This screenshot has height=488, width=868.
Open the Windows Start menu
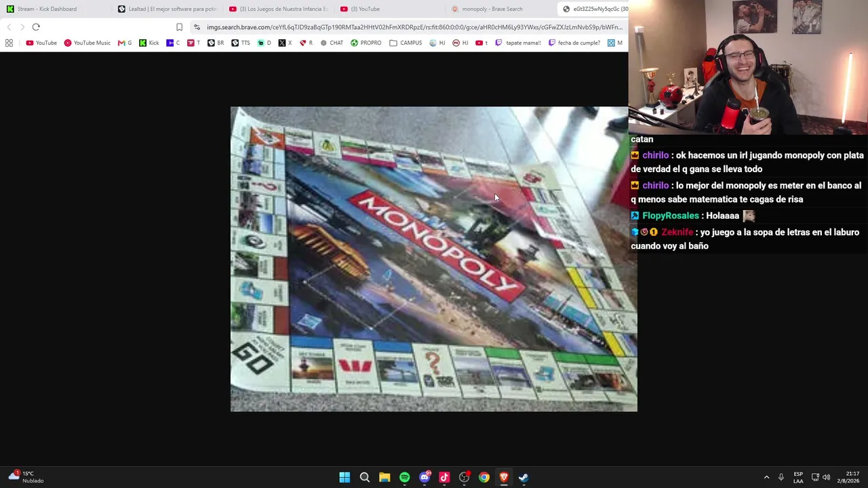tap(344, 477)
